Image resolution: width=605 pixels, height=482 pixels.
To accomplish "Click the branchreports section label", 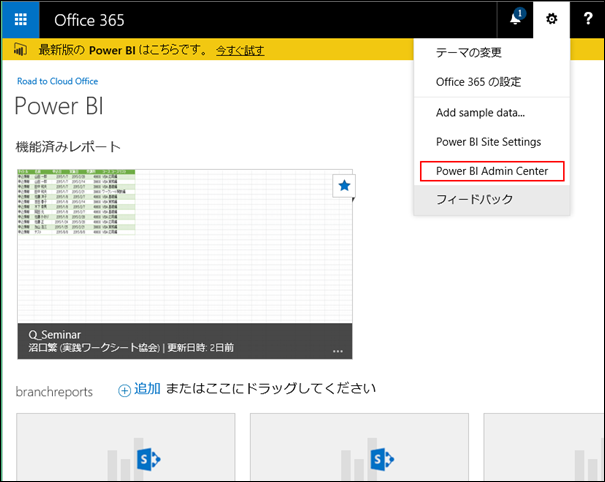I will (54, 392).
